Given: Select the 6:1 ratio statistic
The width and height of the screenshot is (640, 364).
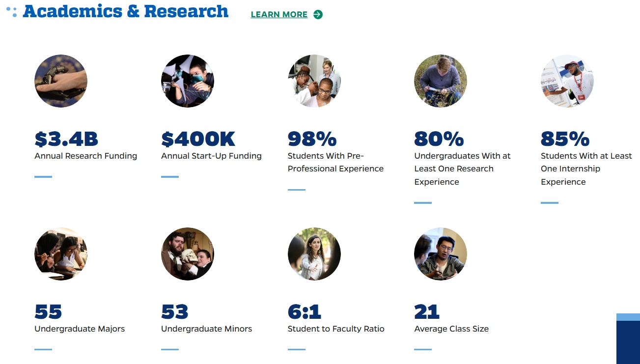Looking at the screenshot, I should coord(305,312).
